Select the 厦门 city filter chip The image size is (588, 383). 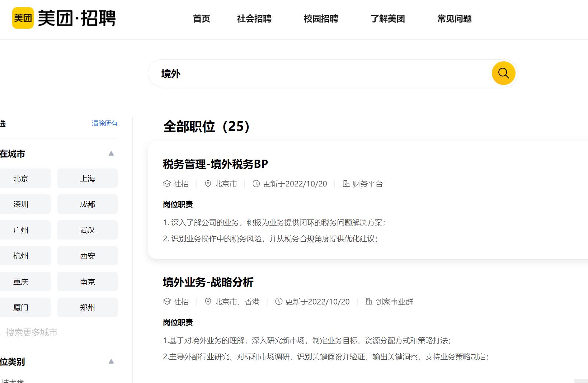point(21,308)
